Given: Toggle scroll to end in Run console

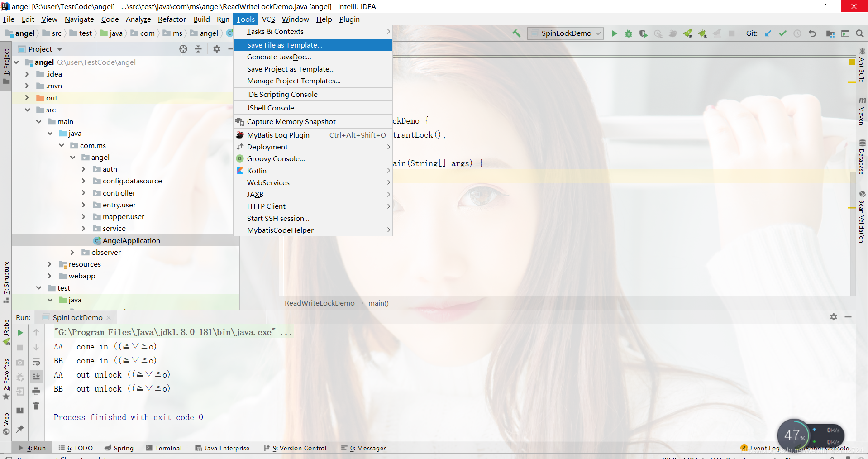Looking at the screenshot, I should tap(36, 376).
